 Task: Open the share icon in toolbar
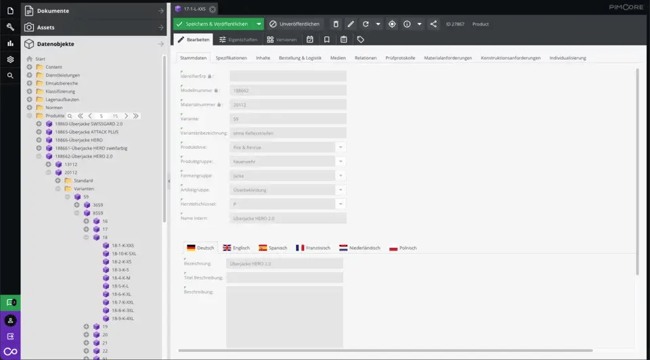tap(433, 24)
